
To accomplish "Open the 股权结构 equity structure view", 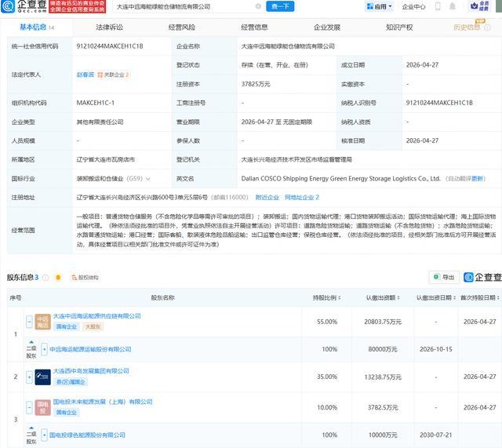I will tap(85, 277).
